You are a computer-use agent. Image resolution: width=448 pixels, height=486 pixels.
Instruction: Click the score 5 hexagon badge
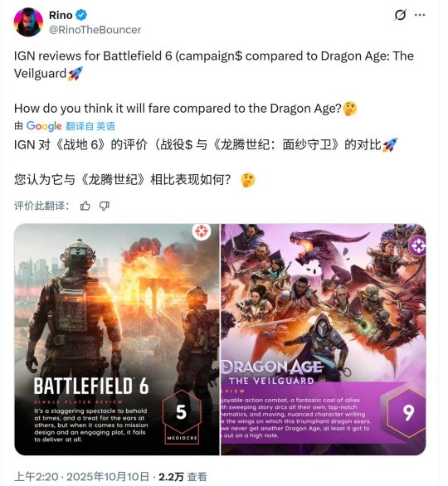click(182, 417)
